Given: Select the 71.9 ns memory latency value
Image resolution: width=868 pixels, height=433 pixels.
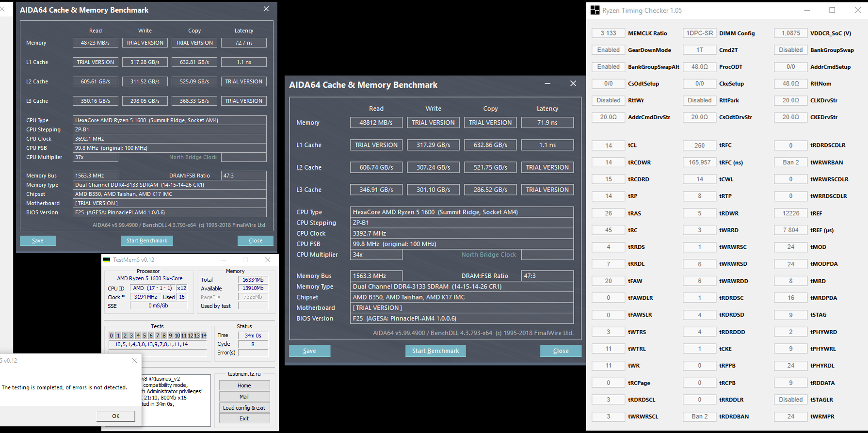Looking at the screenshot, I should 547,123.
